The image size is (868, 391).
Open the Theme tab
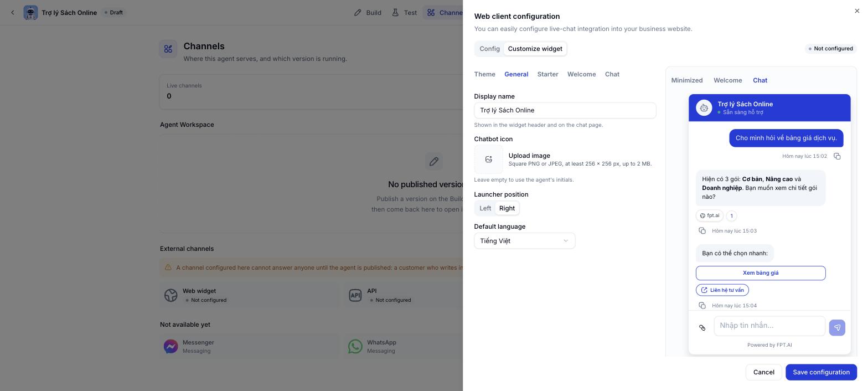[x=484, y=74]
